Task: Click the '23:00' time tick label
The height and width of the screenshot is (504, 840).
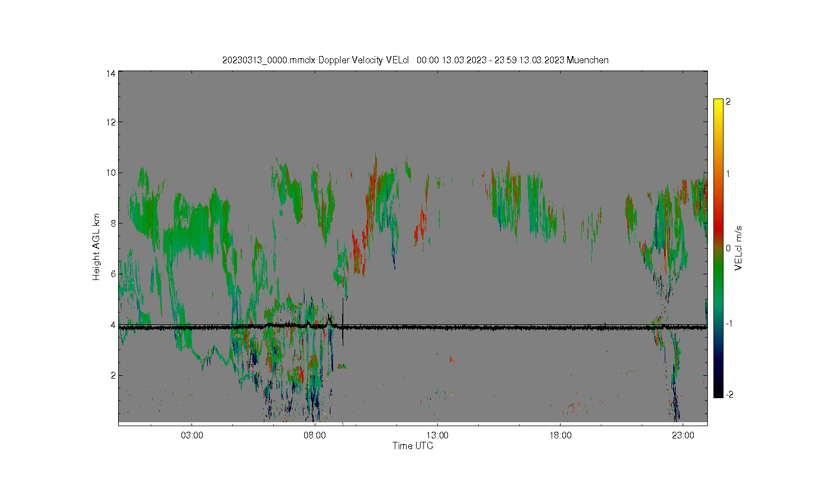Action: click(x=683, y=435)
